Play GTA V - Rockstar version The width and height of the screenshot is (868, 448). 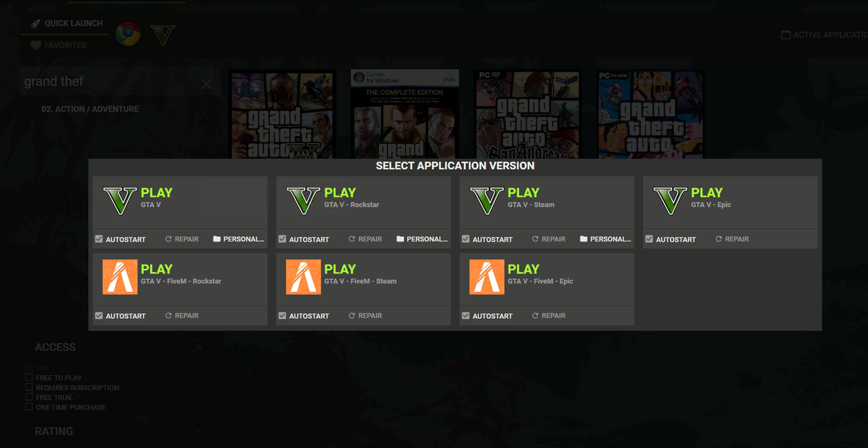(340, 193)
